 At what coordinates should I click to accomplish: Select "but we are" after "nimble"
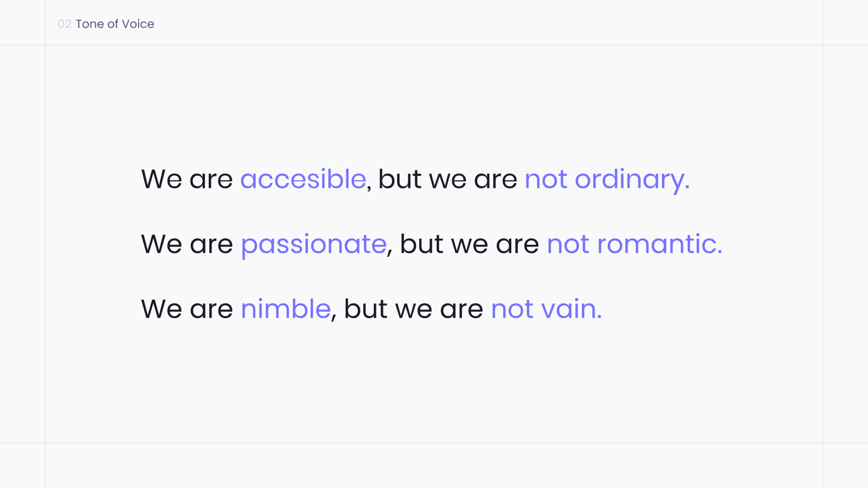coord(414,309)
